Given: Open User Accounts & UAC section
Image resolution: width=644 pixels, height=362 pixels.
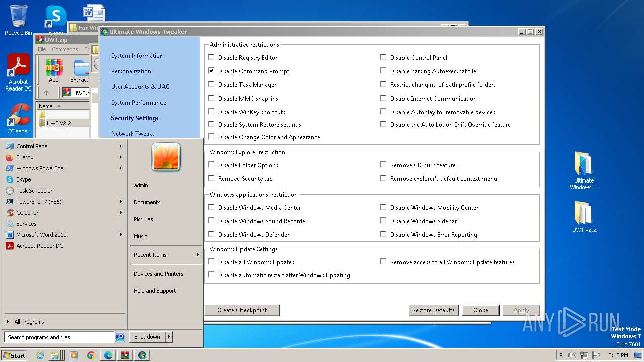Looking at the screenshot, I should pos(140,87).
